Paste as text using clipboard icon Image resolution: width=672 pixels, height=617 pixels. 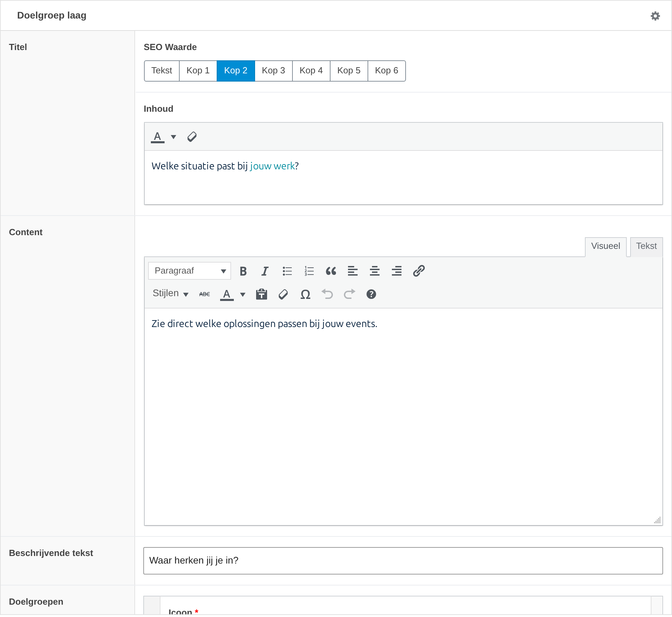point(262,294)
